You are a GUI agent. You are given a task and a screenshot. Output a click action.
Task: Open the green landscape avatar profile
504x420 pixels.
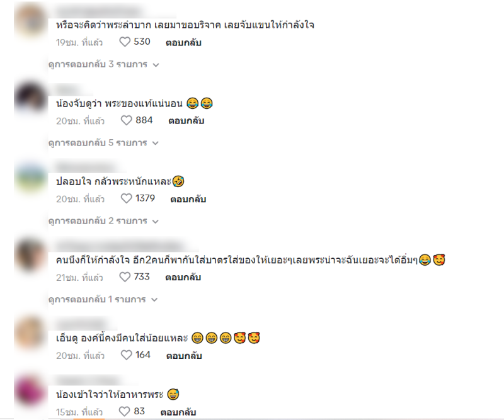coord(30,178)
